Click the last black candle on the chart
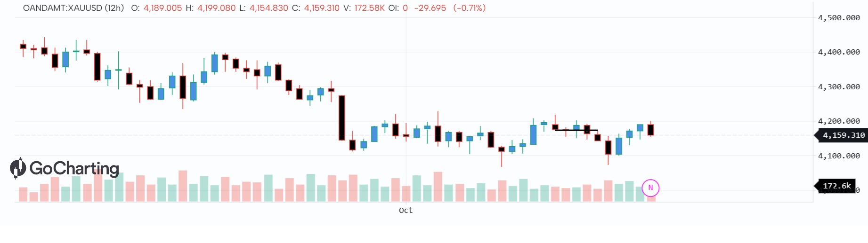868x243 pixels. (650, 130)
